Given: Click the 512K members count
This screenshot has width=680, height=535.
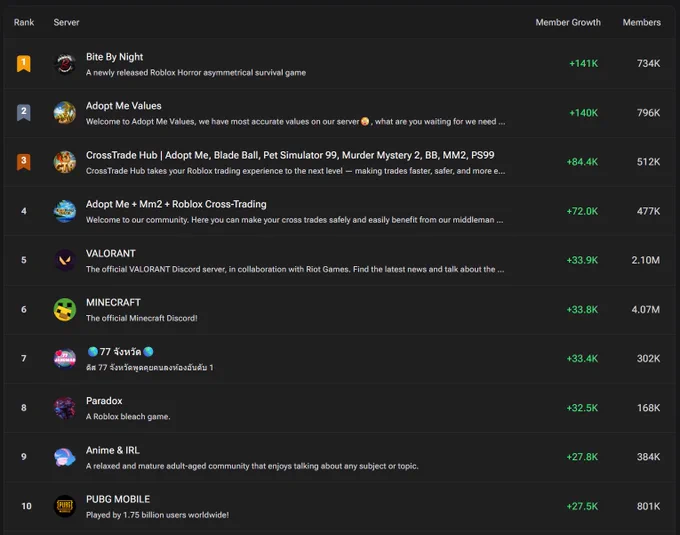Looking at the screenshot, I should pos(648,162).
